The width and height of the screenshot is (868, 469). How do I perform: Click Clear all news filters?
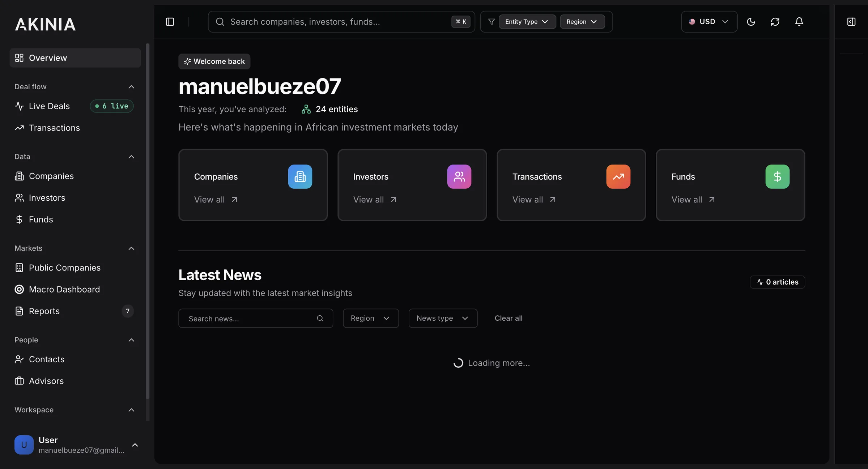coord(509,318)
